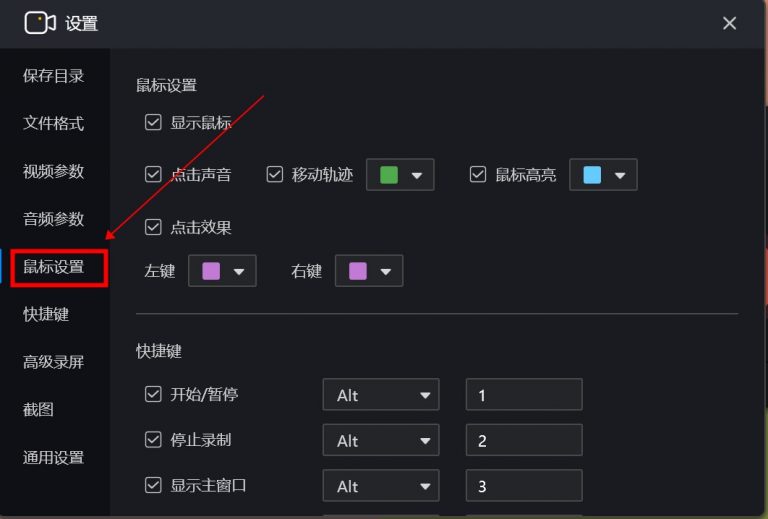This screenshot has width=768, height=519.
Task: Click the camera logo icon in title bar
Action: click(x=40, y=23)
